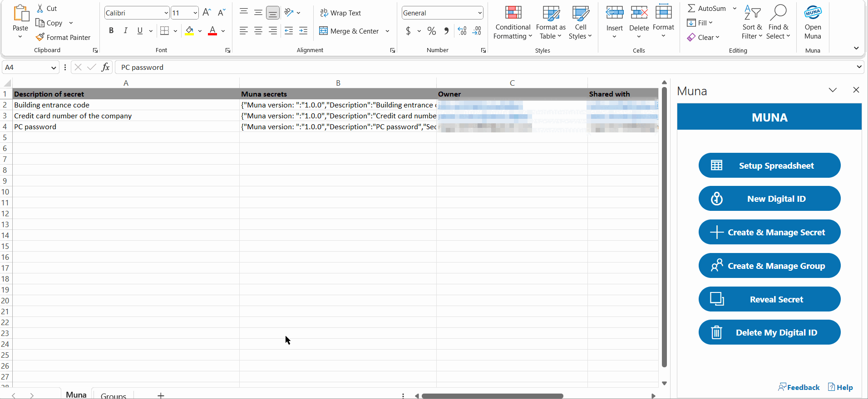Viewport: 868px width, 399px height.
Task: Click Setup Spreadsheet in Muna pane
Action: click(769, 165)
